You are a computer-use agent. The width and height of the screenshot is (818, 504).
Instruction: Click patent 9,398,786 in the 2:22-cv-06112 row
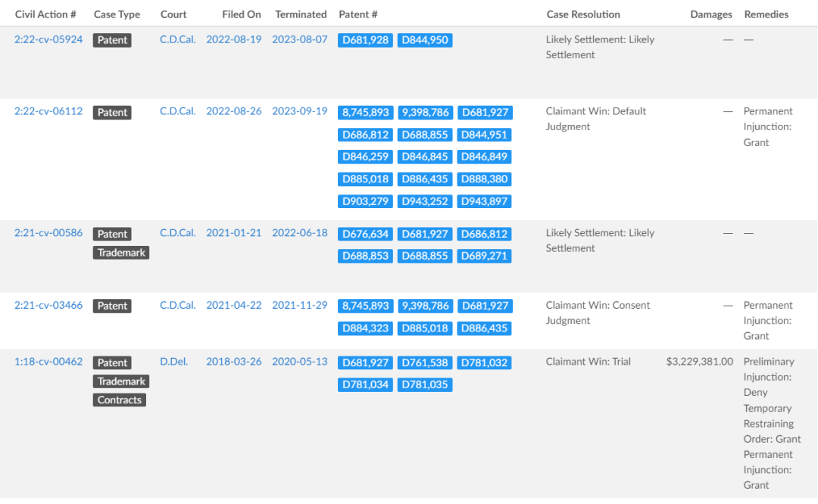coord(425,113)
